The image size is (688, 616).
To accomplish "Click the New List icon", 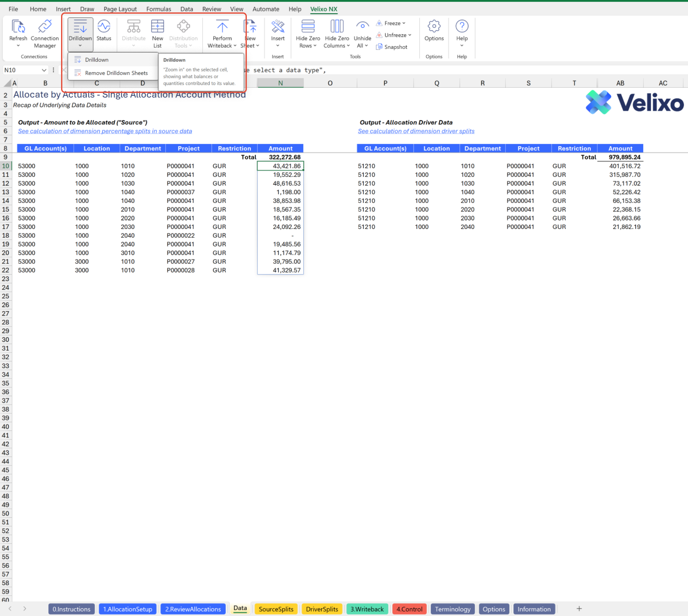I will (x=157, y=27).
